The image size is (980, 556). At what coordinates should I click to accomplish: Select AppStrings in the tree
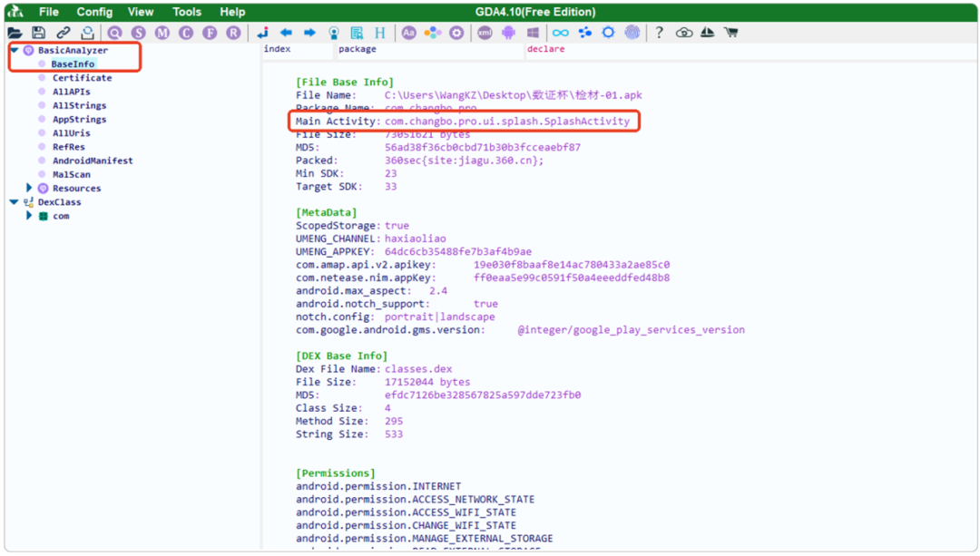coord(79,120)
